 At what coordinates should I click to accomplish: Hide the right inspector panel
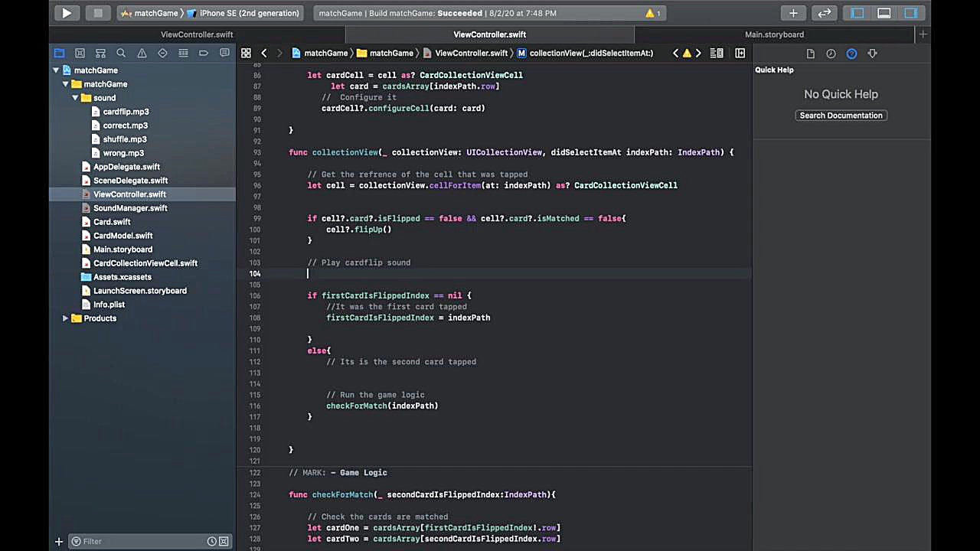tap(910, 13)
